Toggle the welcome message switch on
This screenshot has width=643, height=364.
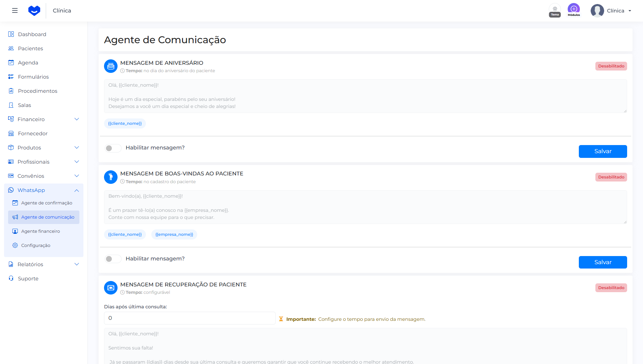pyautogui.click(x=113, y=259)
